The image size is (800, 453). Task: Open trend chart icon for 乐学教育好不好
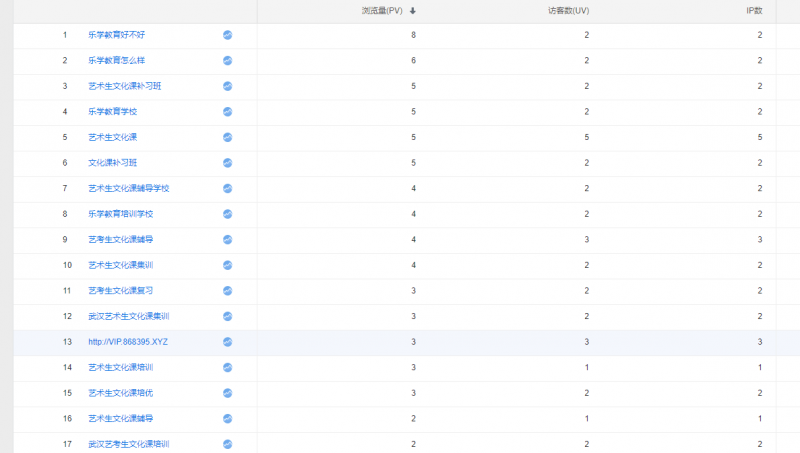(x=227, y=35)
